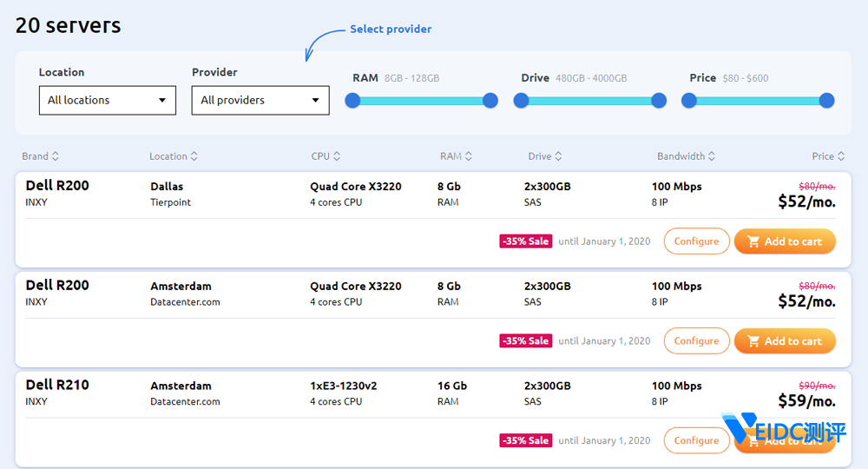This screenshot has height=469, width=868.
Task: Sort servers by Brand column
Action: pos(40,156)
